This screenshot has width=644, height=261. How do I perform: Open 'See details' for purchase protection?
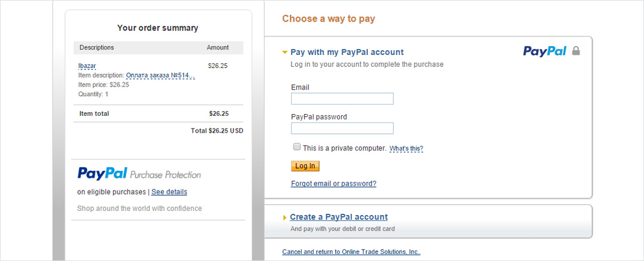169,192
